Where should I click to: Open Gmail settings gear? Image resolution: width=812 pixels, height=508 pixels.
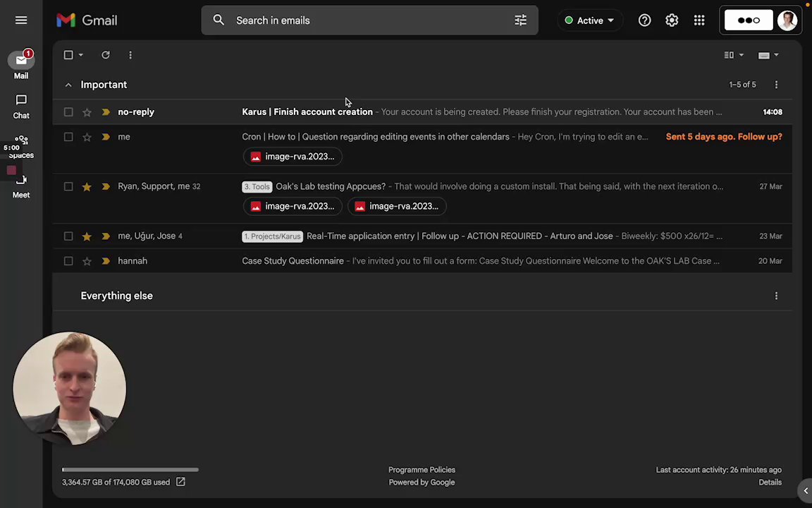pyautogui.click(x=672, y=20)
